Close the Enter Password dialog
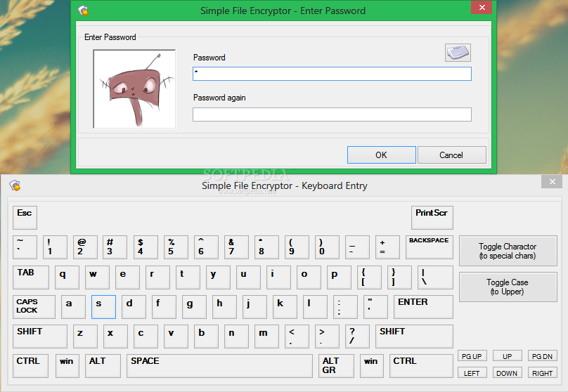Screen dimensions: 568x392 (482, 7)
